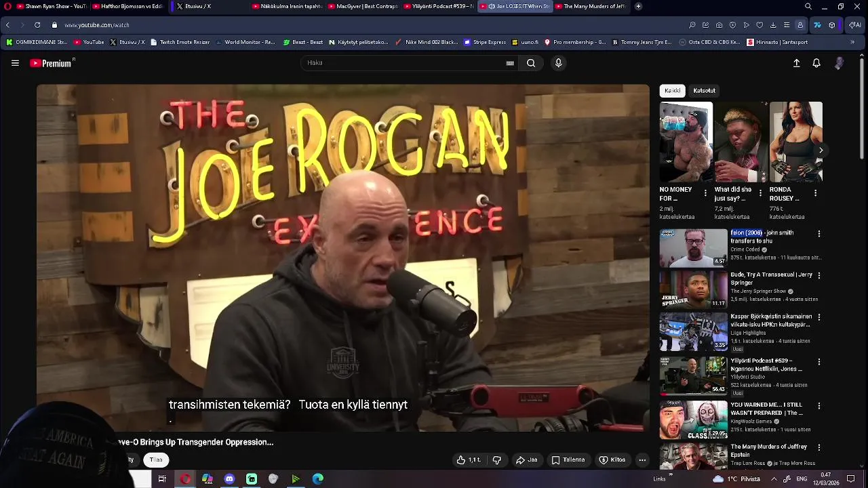
Task: Send thanks with Kiitos button
Action: [x=612, y=460]
